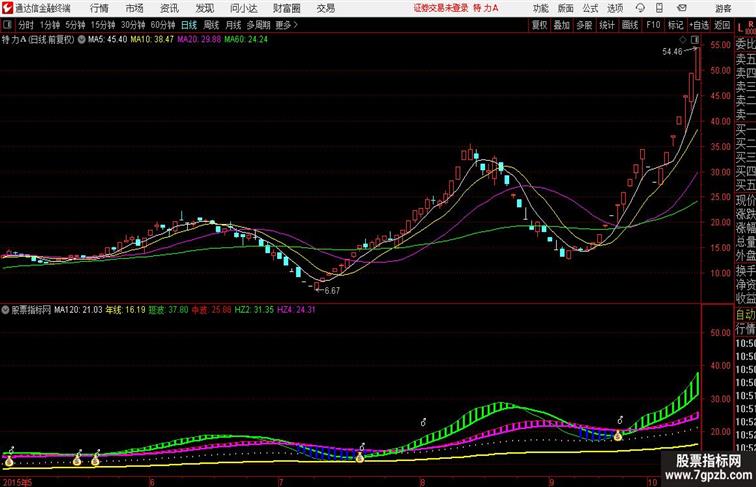Switch to the 30分钟 period tab
The width and height of the screenshot is (756, 487).
point(133,25)
